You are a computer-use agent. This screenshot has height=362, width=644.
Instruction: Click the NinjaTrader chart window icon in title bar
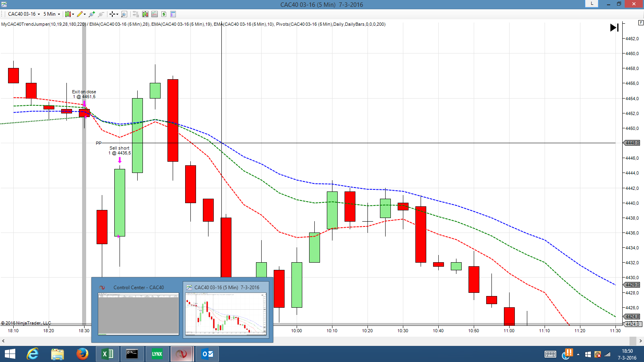point(4,4)
